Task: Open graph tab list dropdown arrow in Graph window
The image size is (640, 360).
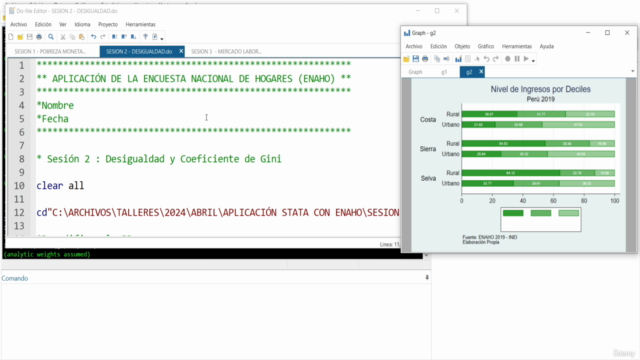Action: click(633, 71)
